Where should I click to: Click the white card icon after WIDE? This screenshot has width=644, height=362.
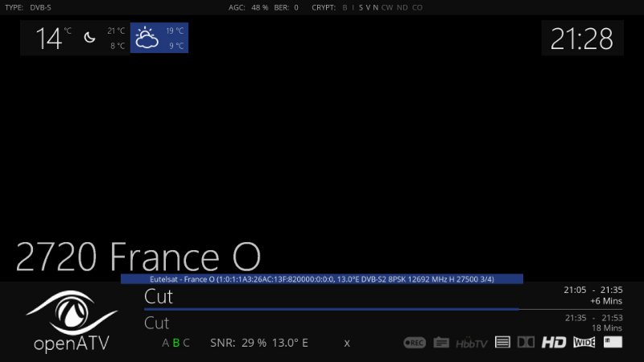pos(613,342)
